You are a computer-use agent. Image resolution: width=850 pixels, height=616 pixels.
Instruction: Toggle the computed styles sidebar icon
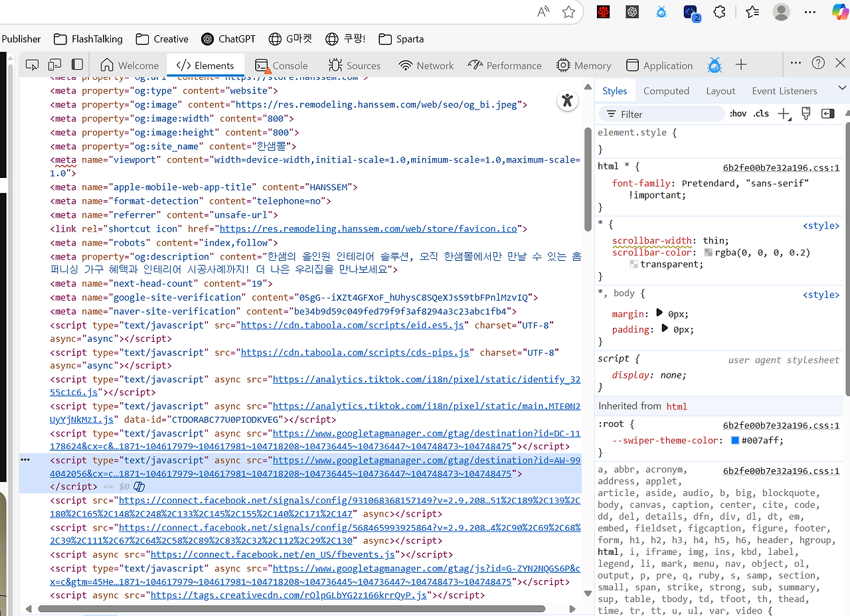pos(827,114)
